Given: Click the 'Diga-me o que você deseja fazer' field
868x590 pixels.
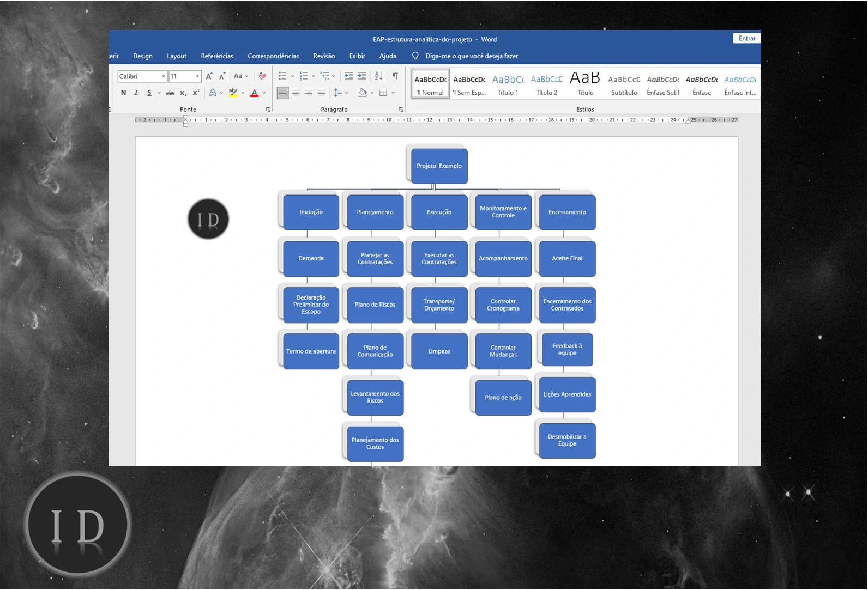Looking at the screenshot, I should click(x=471, y=56).
